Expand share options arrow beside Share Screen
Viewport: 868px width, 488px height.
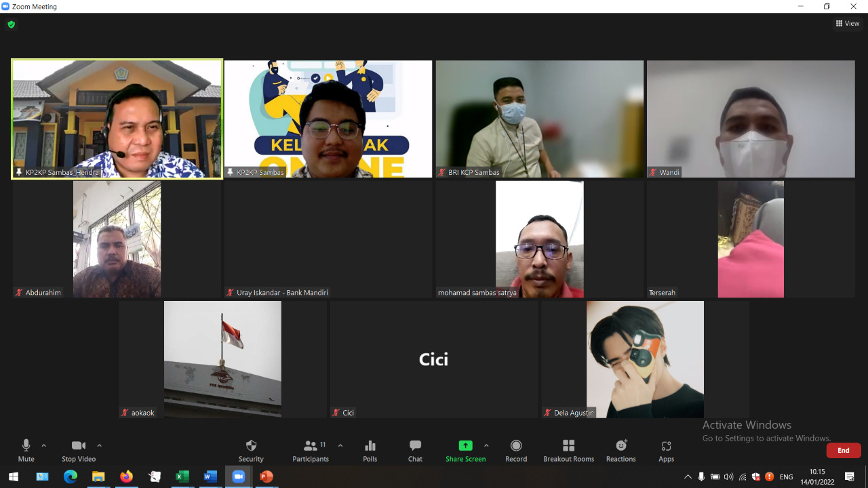(486, 445)
